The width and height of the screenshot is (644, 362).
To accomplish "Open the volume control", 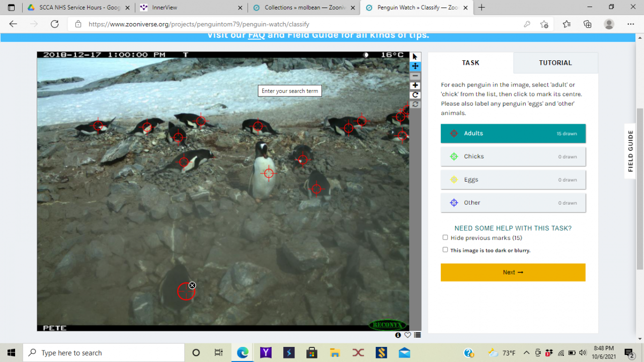I will pyautogui.click(x=583, y=352).
